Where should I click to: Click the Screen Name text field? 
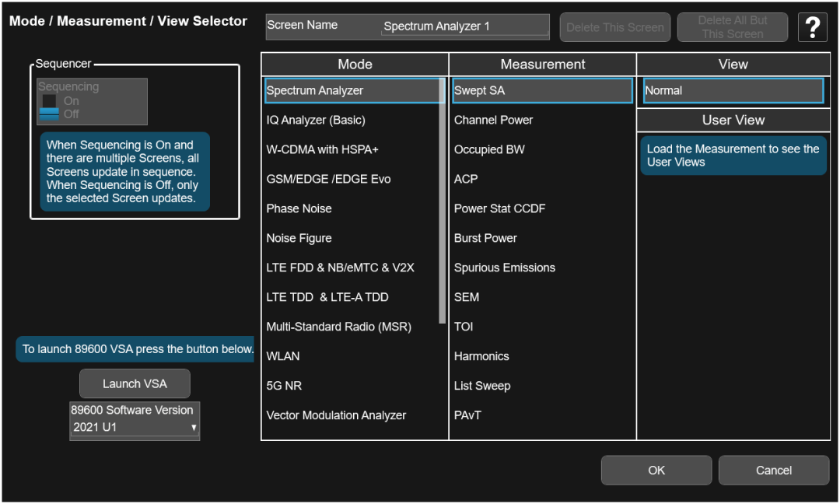coord(465,26)
